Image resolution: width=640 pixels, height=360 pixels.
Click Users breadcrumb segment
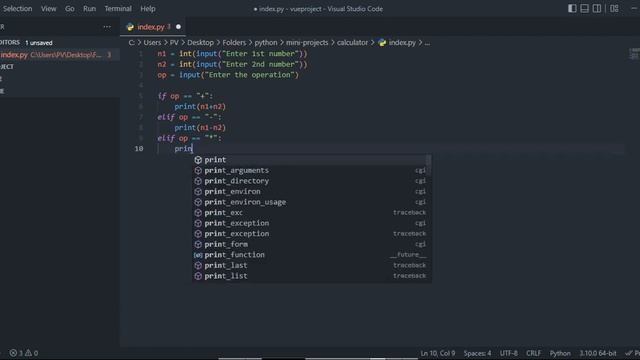[152, 42]
